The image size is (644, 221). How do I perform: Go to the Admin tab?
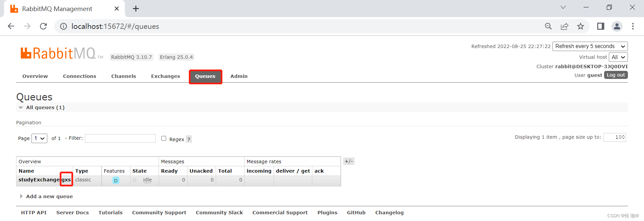[x=239, y=76]
